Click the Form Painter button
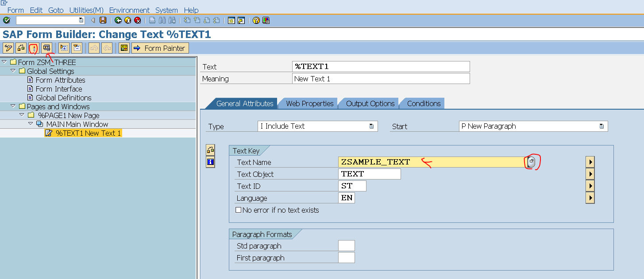 pos(160,48)
